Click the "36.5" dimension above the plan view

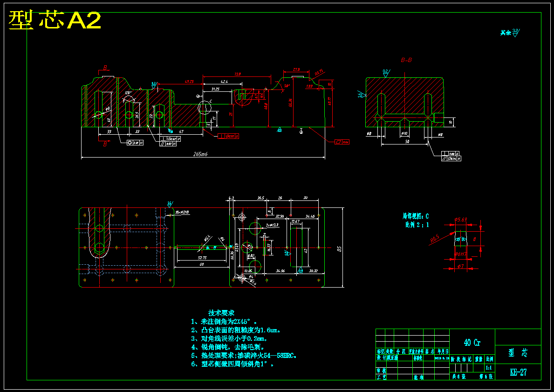261,198
